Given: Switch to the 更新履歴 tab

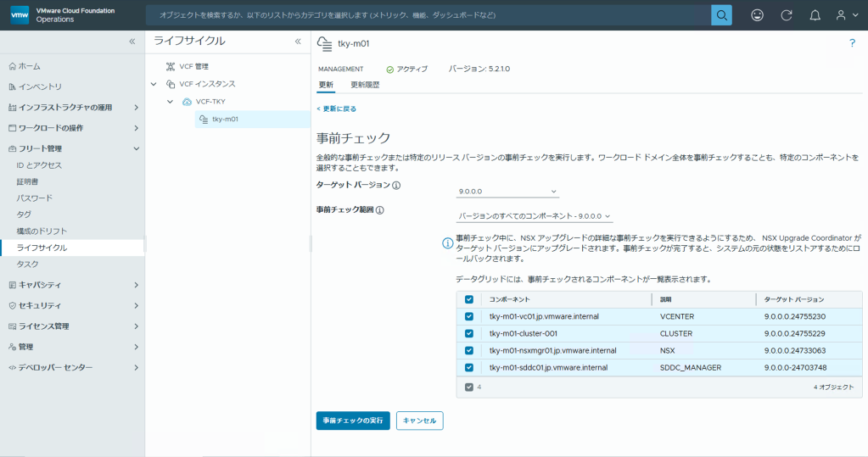Looking at the screenshot, I should [x=365, y=85].
